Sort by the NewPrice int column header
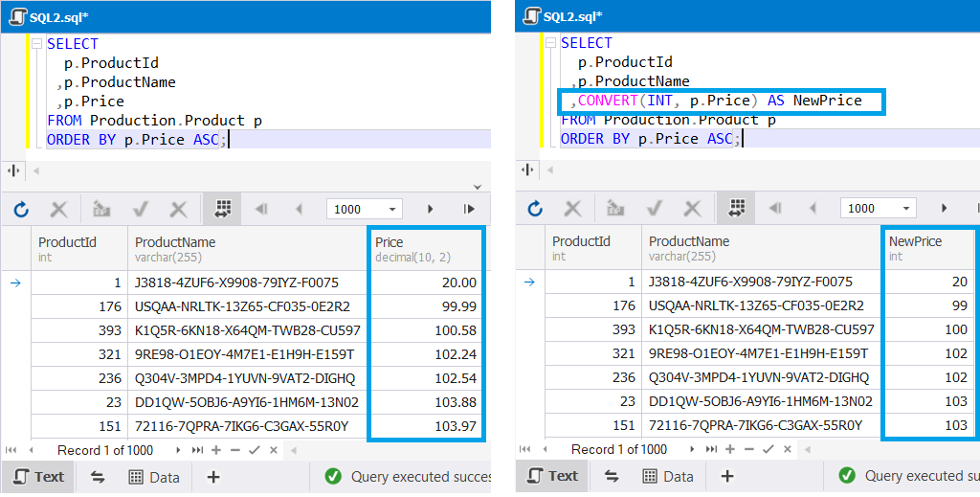Viewport: 980px width, 497px height. click(x=928, y=248)
